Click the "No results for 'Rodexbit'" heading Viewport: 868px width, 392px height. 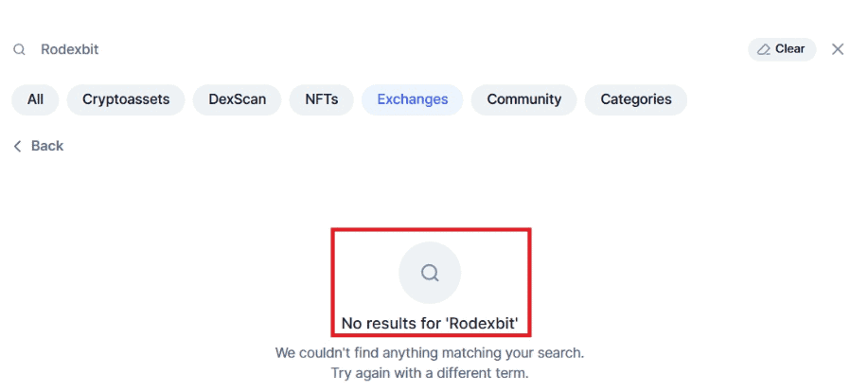pos(430,323)
